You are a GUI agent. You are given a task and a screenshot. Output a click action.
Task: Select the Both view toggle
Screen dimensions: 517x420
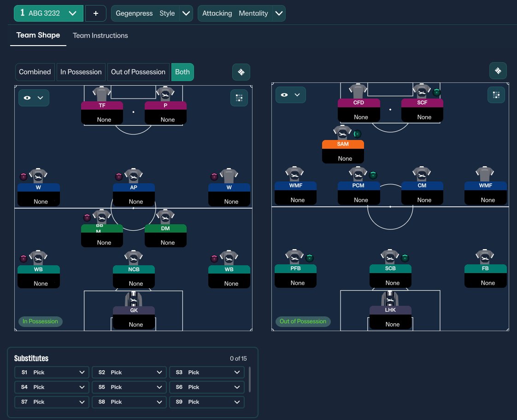pyautogui.click(x=182, y=72)
